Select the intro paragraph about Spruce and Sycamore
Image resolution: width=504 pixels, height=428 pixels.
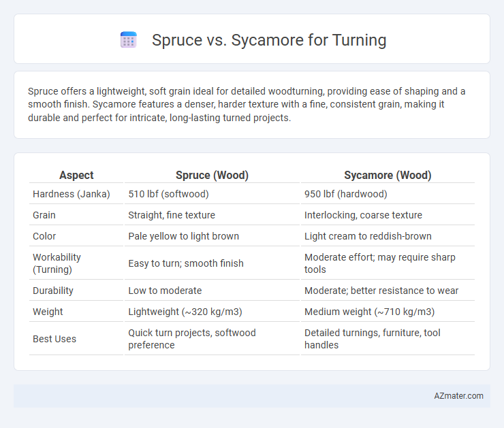[247, 104]
